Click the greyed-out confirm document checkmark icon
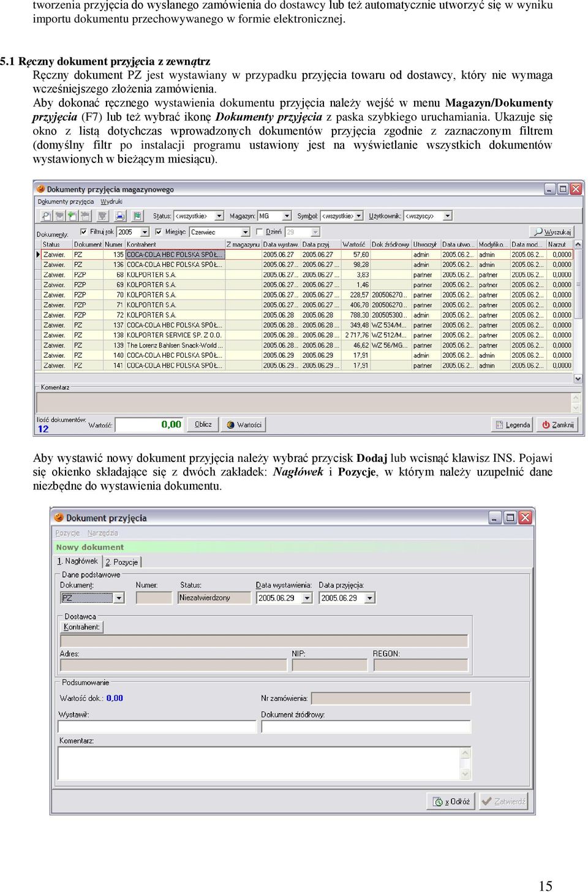The image size is (588, 892). (102, 216)
